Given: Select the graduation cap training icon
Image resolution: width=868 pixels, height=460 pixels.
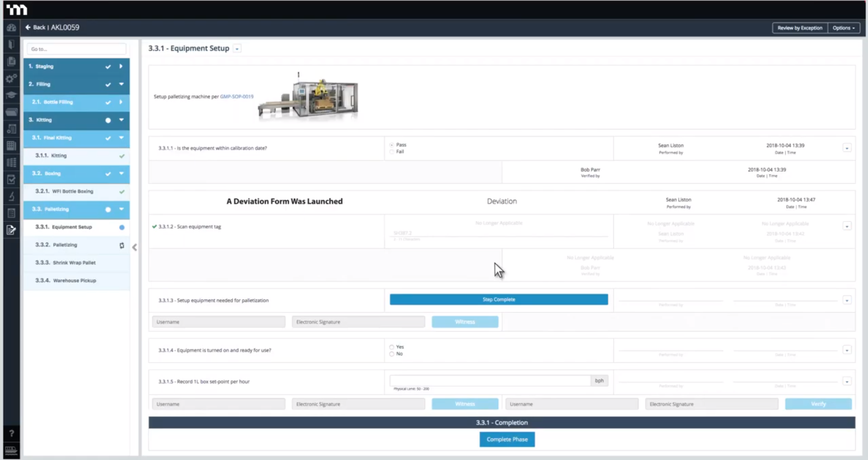Looking at the screenshot, I should (x=11, y=95).
